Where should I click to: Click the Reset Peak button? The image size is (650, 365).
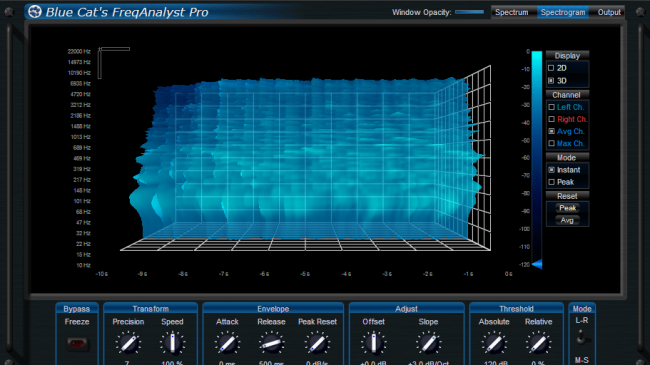(567, 208)
